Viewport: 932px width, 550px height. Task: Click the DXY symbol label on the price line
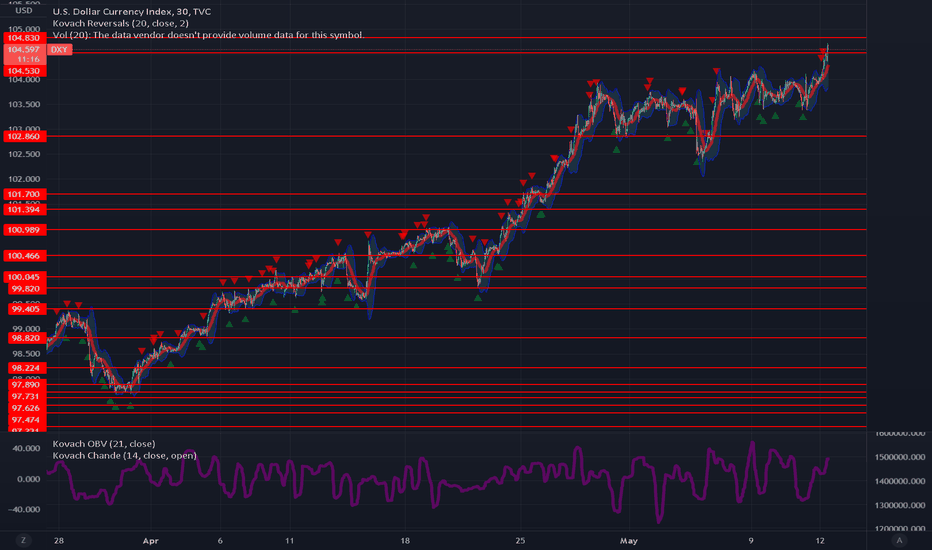[59, 49]
